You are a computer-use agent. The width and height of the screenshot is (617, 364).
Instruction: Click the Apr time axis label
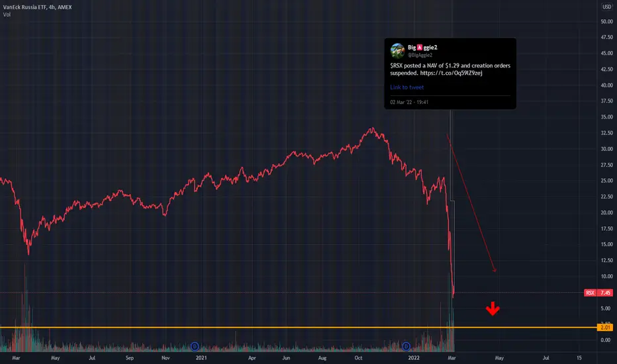(252, 358)
